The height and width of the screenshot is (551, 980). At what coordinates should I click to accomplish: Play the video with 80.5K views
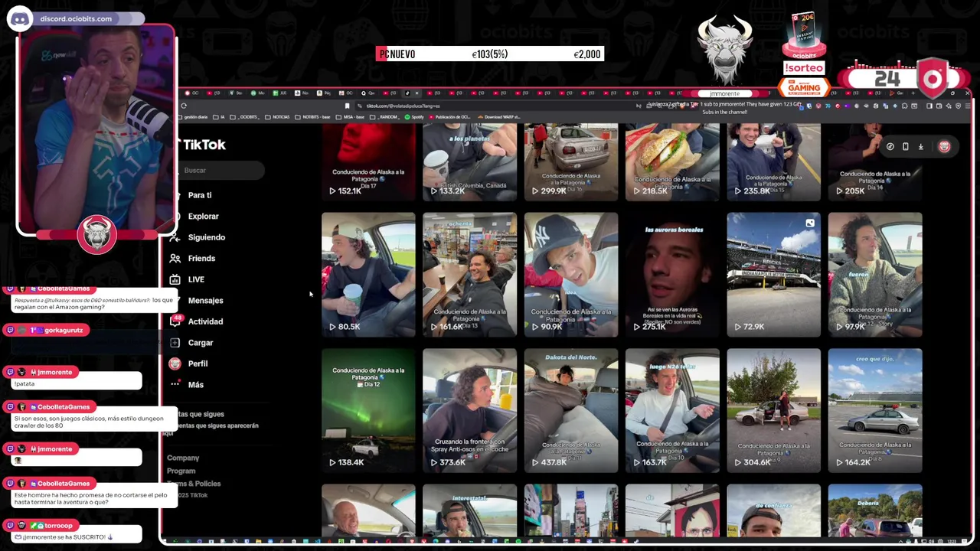click(368, 275)
